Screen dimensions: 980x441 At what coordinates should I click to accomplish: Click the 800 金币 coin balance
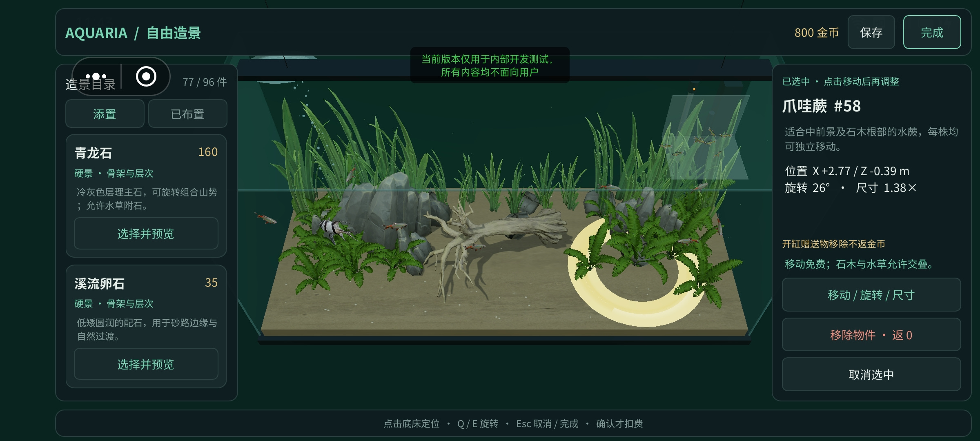point(816,33)
